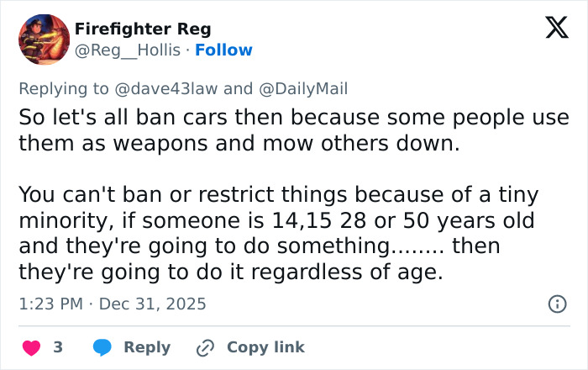Viewport: 588px width, 370px height.
Task: Open the Twitter info circle icon
Action: point(556,304)
